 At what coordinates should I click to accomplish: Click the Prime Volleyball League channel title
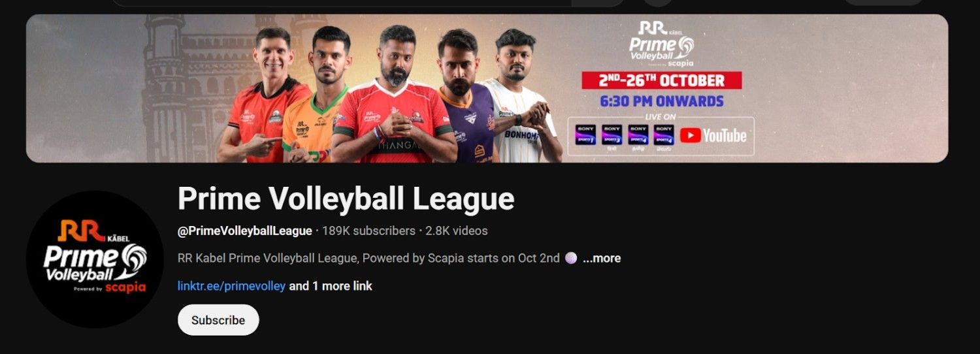pos(346,199)
